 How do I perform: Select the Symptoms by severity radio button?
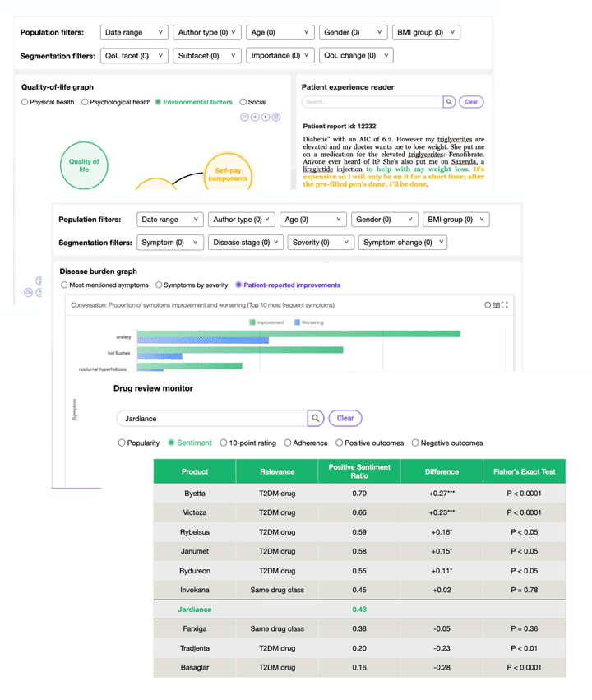click(159, 285)
